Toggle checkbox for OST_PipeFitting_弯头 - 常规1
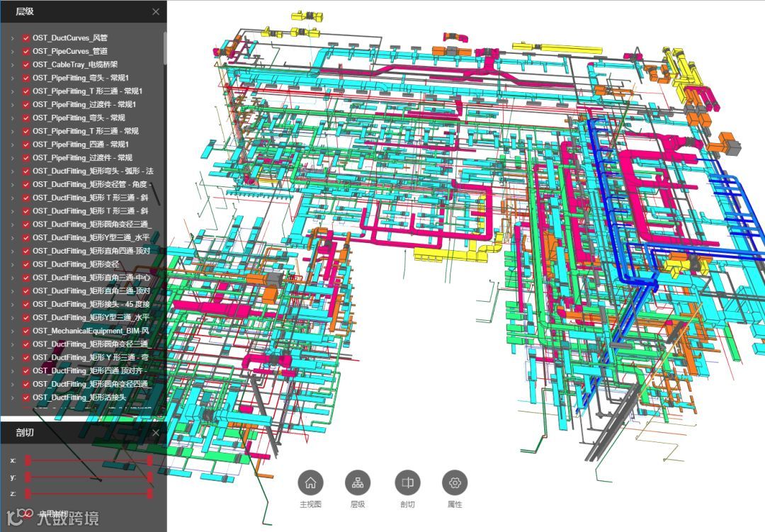This screenshot has height=532, width=765. coord(26,78)
